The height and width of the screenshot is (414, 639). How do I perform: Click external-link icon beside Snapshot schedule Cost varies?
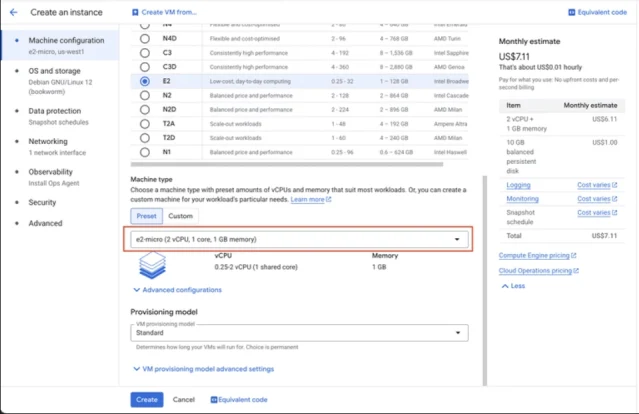[x=615, y=213]
